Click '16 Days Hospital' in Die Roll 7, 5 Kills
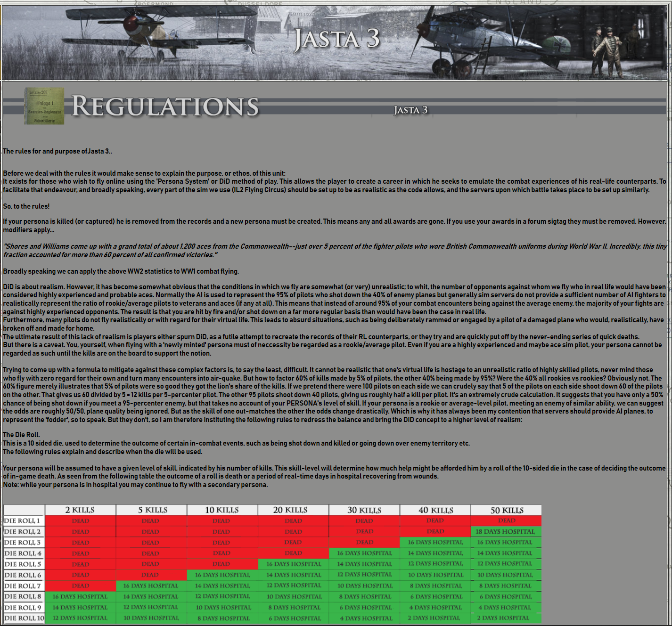 point(151,585)
